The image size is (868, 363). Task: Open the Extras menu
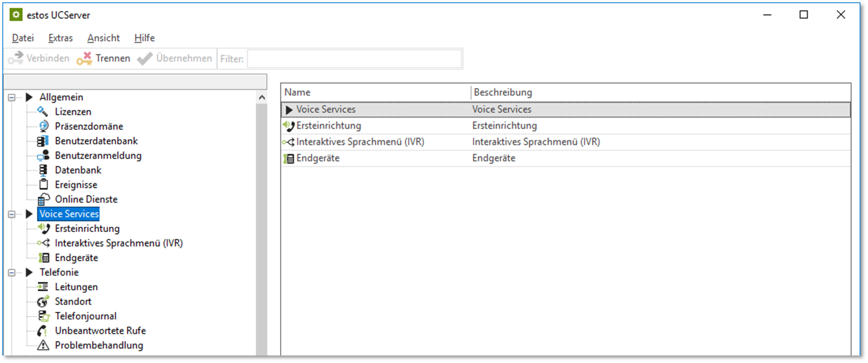point(60,38)
